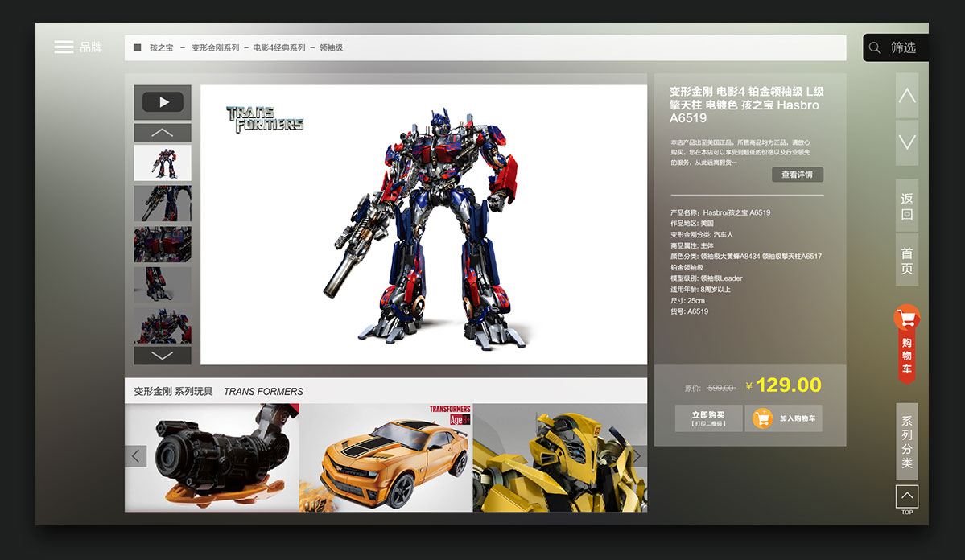
Task: Go to 首页 home page
Action: [x=906, y=261]
